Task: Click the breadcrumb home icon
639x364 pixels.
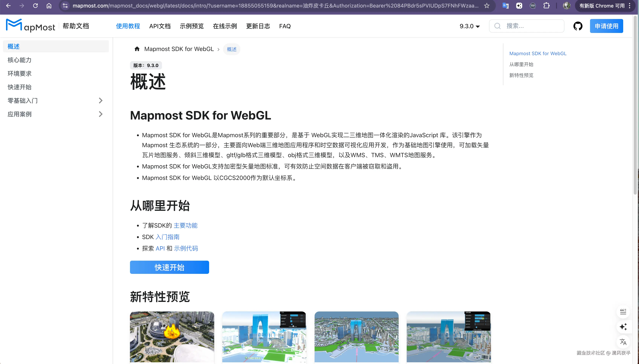Action: pos(137,49)
